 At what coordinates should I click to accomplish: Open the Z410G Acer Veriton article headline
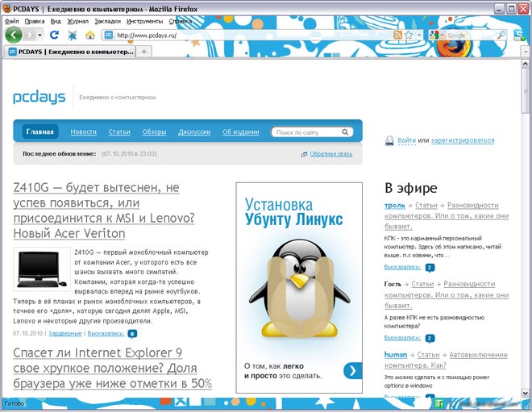point(104,211)
